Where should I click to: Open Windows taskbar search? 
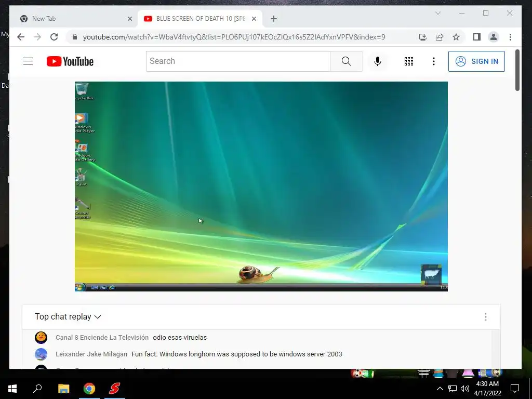37,389
